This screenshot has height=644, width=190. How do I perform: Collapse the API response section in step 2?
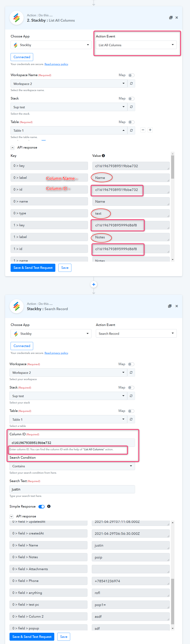point(12,148)
